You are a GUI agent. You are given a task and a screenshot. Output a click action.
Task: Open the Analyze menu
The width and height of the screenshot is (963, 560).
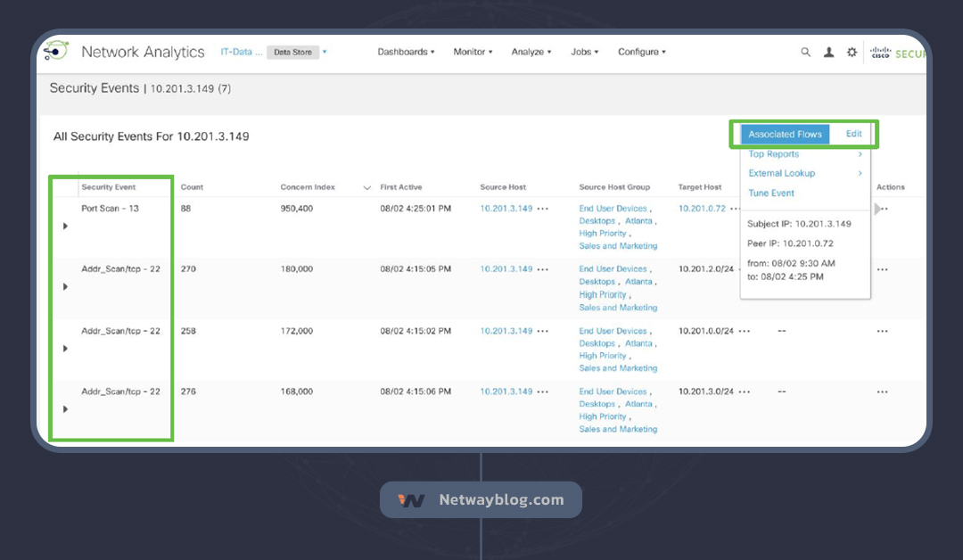531,52
